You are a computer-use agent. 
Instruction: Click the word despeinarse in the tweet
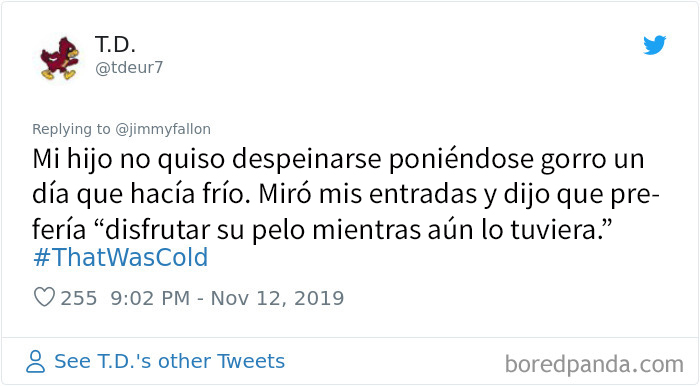(x=307, y=159)
